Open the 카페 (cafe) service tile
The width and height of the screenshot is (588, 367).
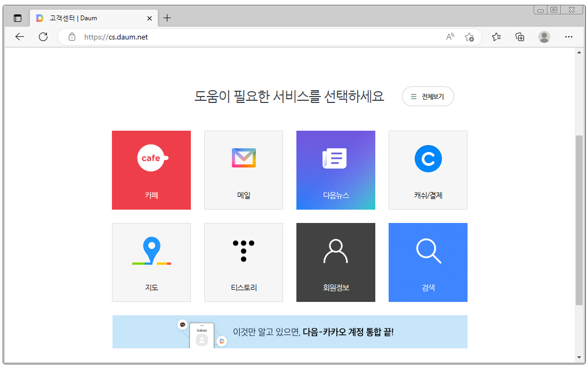pos(151,170)
